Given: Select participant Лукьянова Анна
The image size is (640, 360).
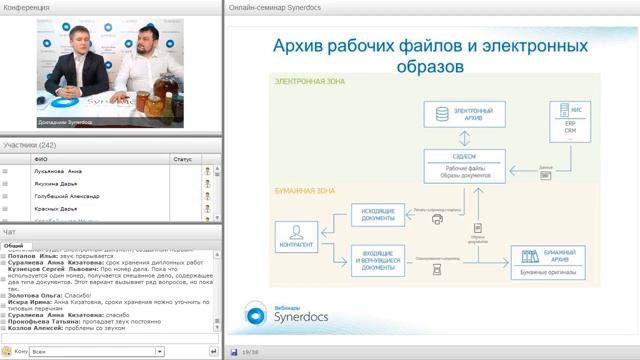Looking at the screenshot, I should point(58,171).
